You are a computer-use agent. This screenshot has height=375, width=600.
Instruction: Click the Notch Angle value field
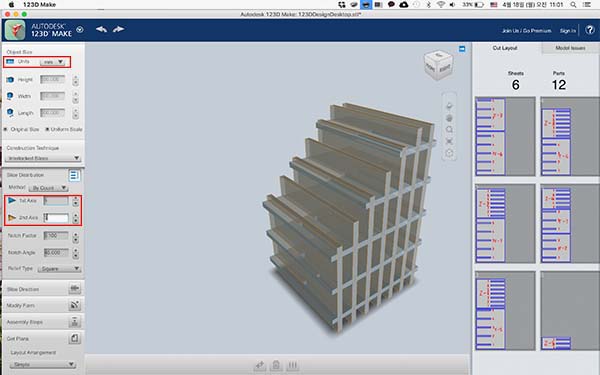56,253
